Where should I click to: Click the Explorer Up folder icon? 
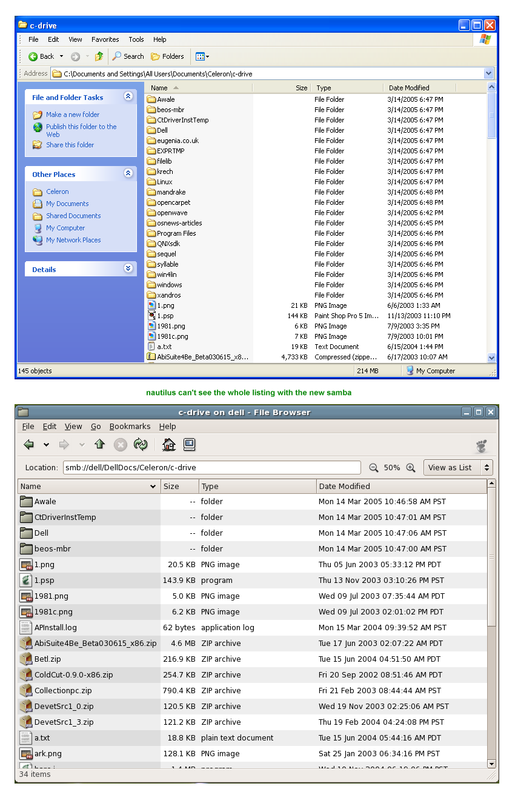pyautogui.click(x=99, y=56)
